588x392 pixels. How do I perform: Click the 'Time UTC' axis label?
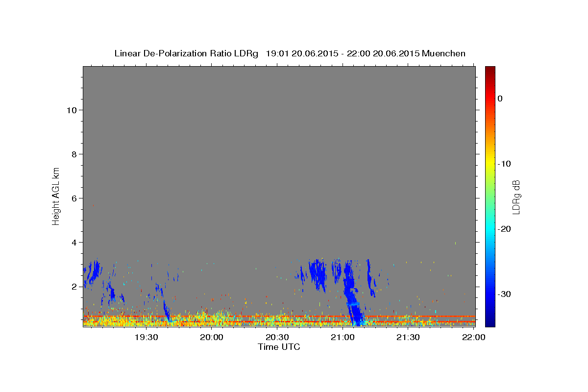pyautogui.click(x=279, y=347)
